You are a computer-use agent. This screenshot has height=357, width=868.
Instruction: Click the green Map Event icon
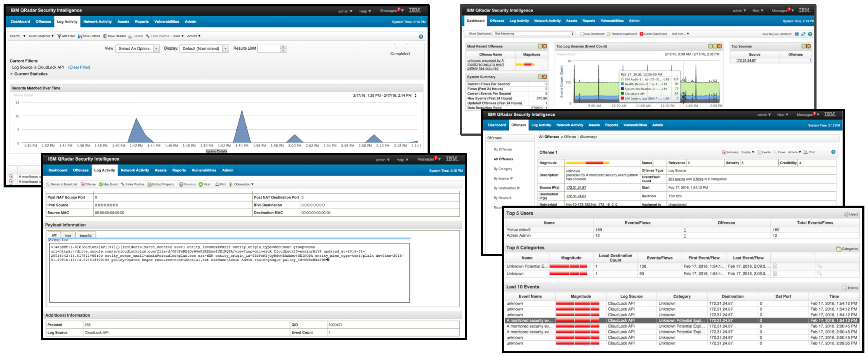101,185
